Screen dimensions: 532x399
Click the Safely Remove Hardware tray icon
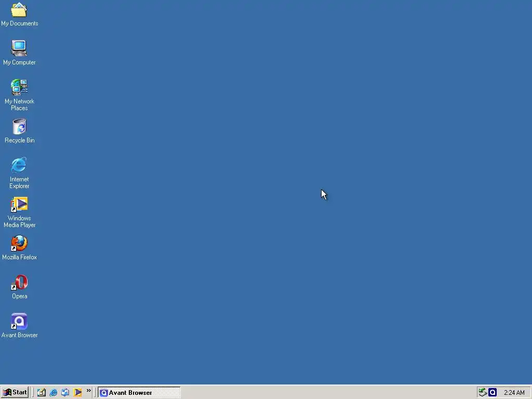(483, 393)
